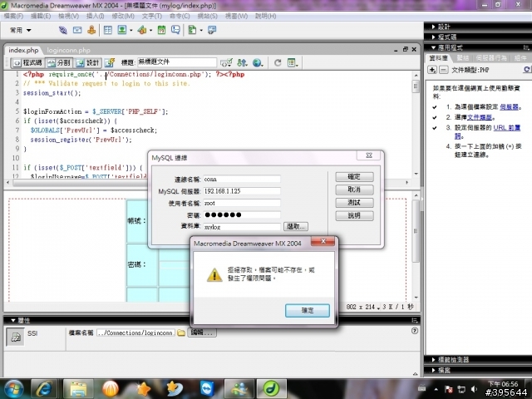
Task: Switch to Code view (程式碼)
Action: [27, 62]
